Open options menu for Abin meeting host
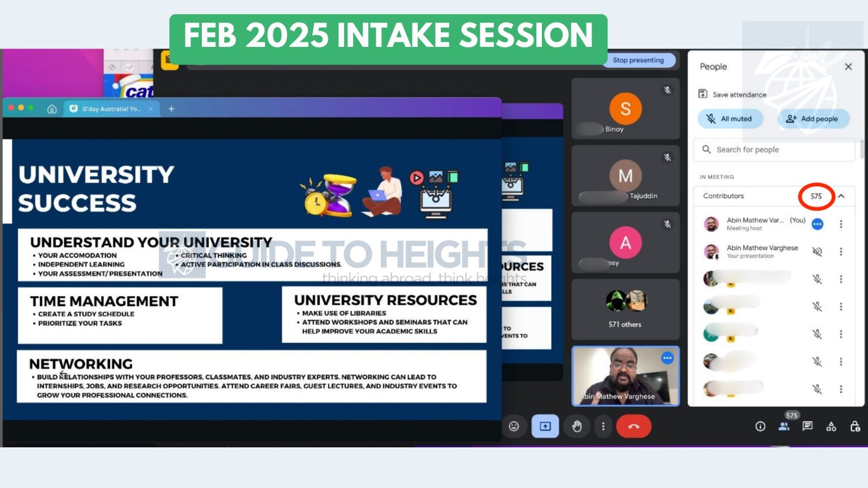Image resolution: width=868 pixels, height=488 pixels. coord(841,224)
